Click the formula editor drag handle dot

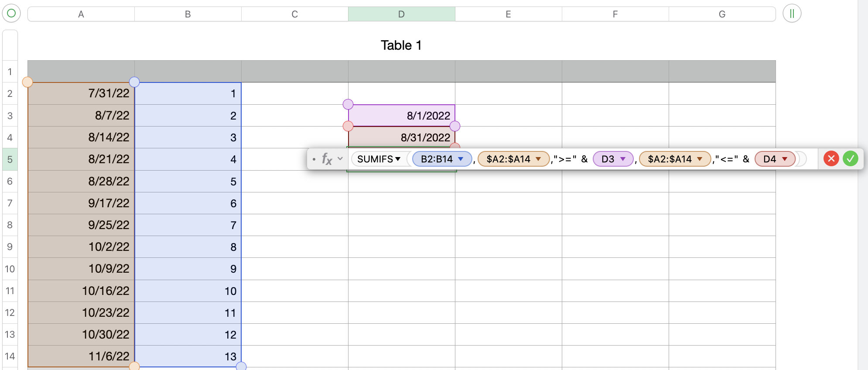click(x=314, y=159)
